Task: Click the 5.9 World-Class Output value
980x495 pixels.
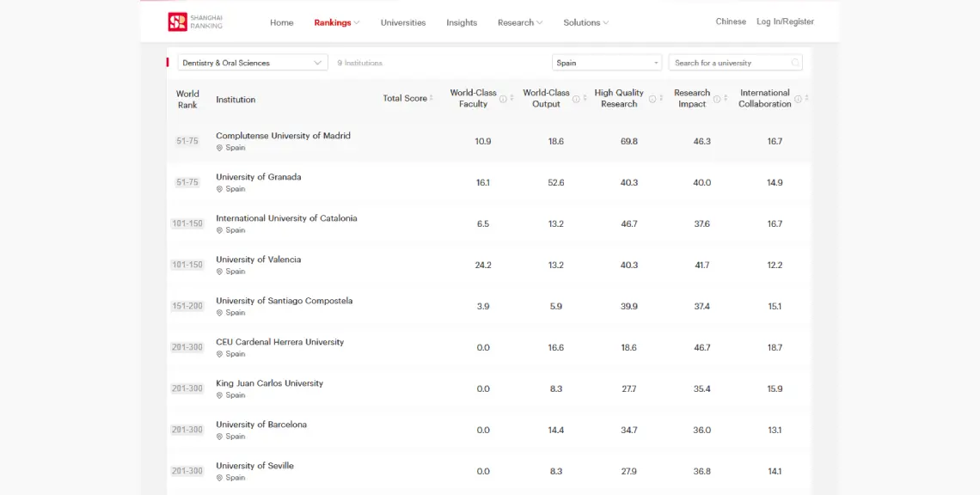Action: [x=556, y=306]
